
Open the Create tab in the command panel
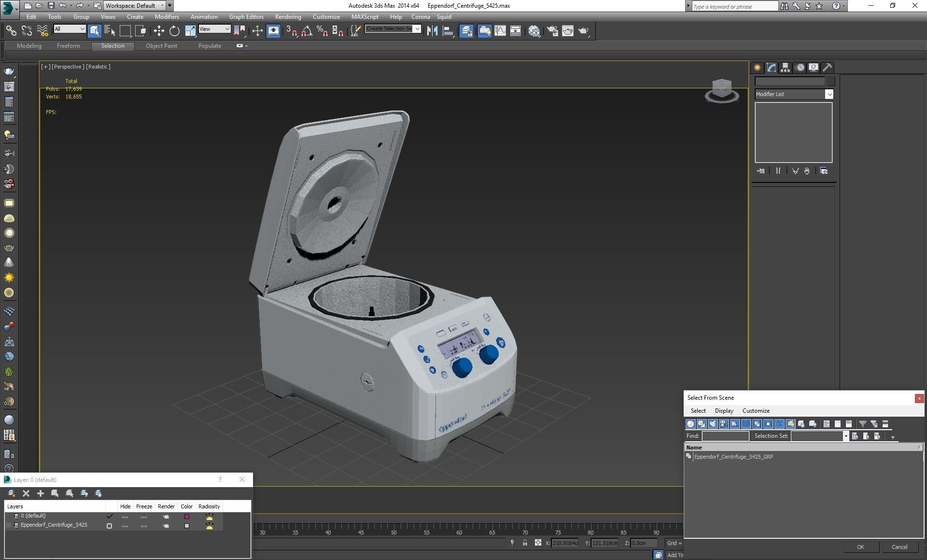757,68
